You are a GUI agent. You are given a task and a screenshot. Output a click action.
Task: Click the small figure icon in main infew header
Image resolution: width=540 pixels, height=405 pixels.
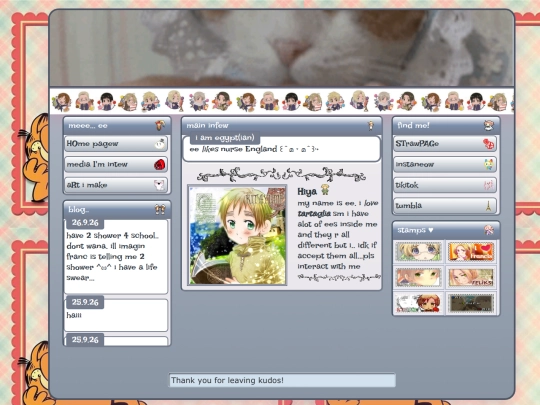pyautogui.click(x=371, y=125)
